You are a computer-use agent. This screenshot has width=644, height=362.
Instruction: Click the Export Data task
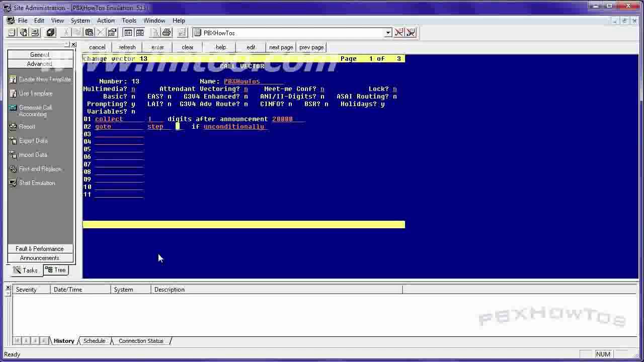29,141
